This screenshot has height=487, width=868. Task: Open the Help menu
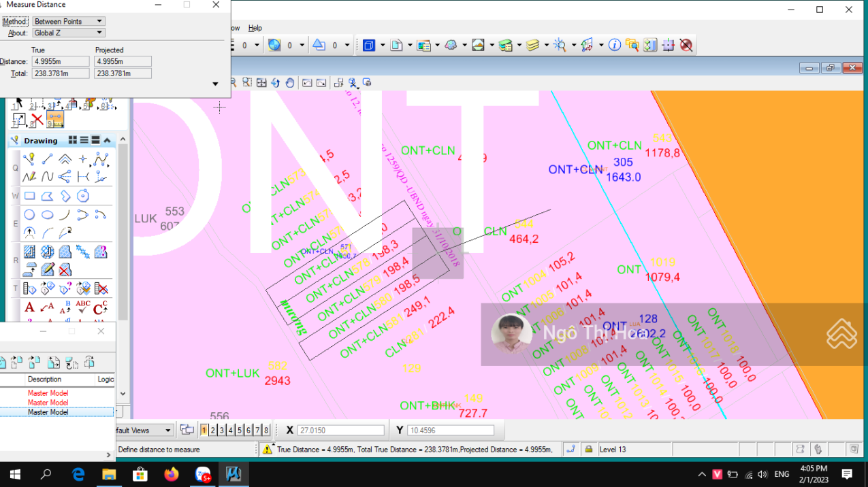pyautogui.click(x=255, y=28)
